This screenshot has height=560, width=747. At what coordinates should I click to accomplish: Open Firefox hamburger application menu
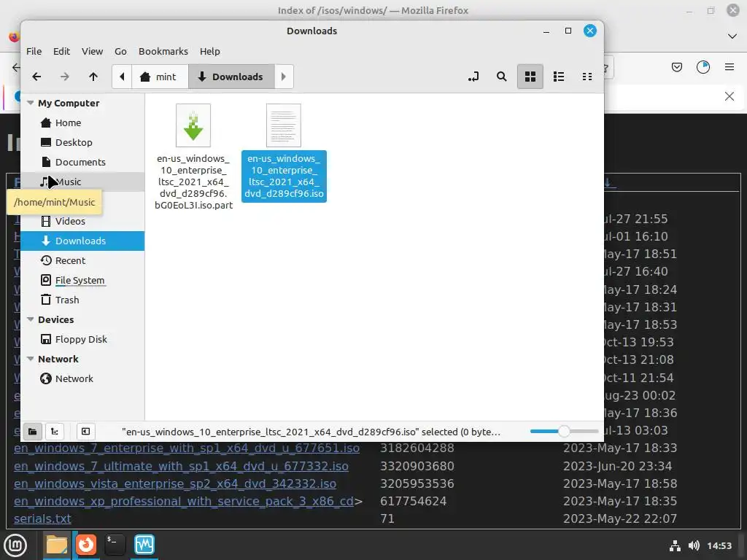[729, 67]
